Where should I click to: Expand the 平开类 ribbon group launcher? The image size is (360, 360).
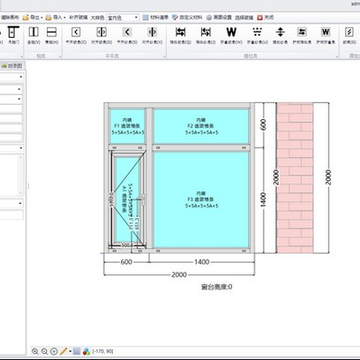[164, 57]
